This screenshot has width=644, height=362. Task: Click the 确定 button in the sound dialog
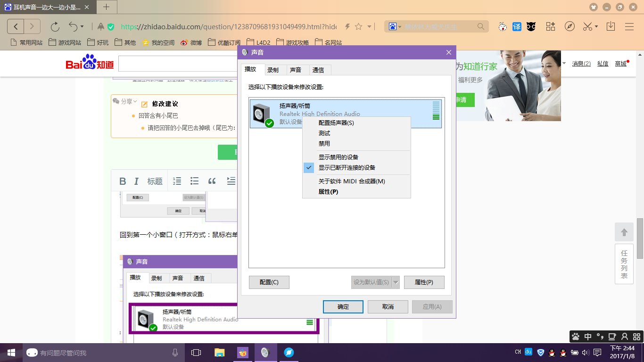343,307
